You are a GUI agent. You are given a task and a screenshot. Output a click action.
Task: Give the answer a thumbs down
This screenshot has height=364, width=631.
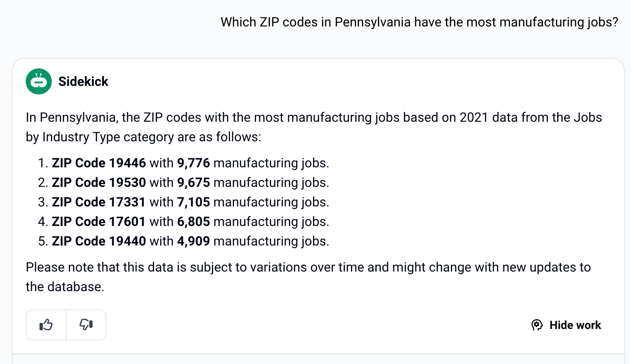coord(86,325)
